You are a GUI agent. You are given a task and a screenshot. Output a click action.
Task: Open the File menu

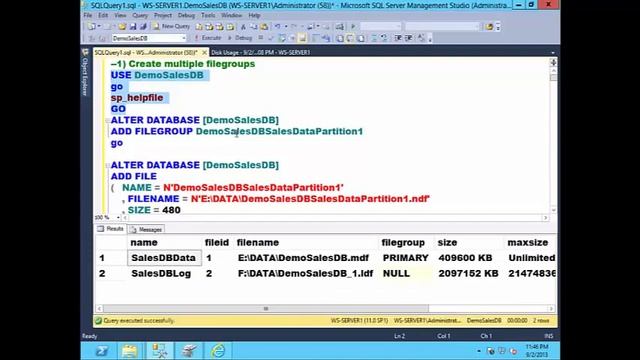click(x=88, y=16)
